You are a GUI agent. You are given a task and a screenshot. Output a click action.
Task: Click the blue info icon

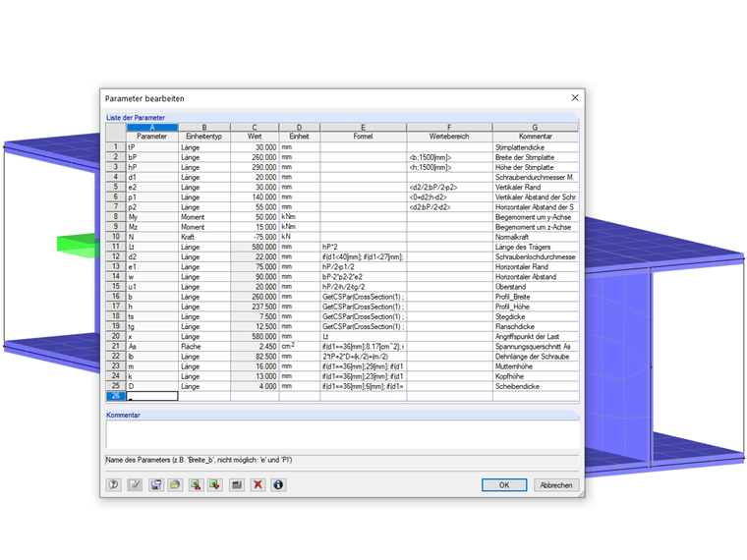tap(279, 484)
